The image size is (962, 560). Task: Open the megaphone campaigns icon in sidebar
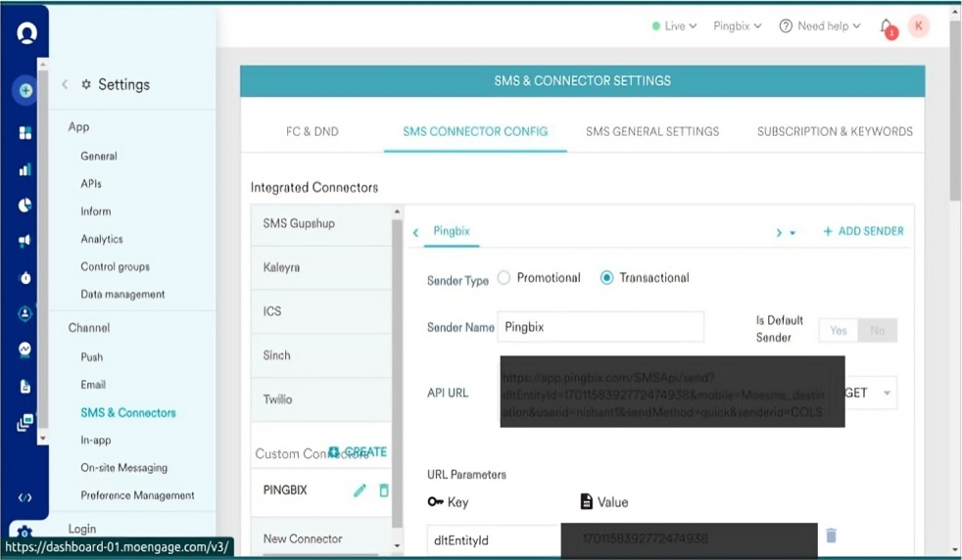point(25,240)
